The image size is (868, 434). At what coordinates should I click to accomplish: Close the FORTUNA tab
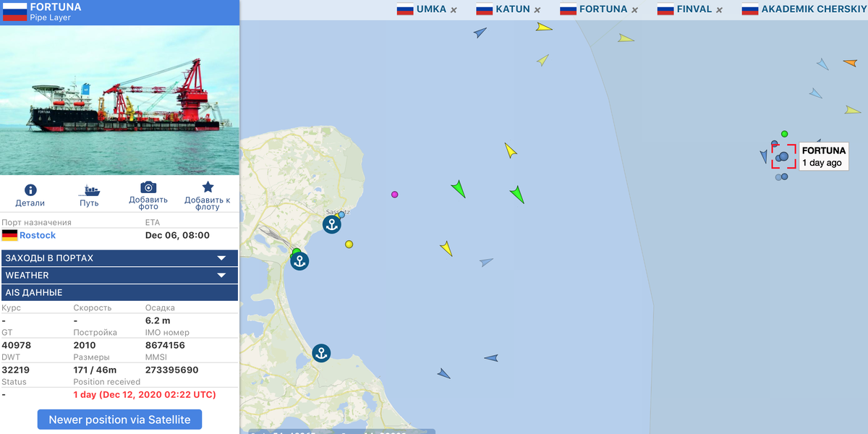(634, 10)
